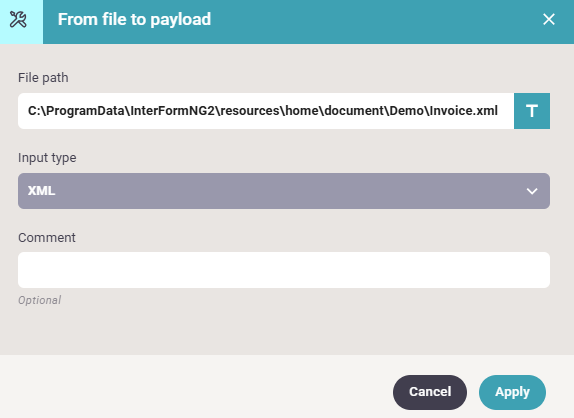Click the Input type label
This screenshot has height=418, width=574.
point(47,158)
